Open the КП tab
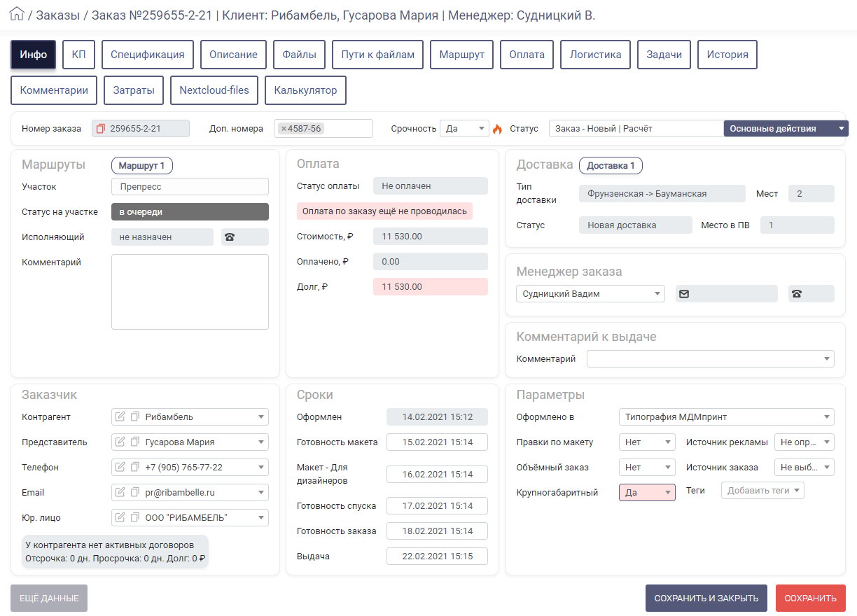Screen dimensions: 857x616 (x=78, y=55)
